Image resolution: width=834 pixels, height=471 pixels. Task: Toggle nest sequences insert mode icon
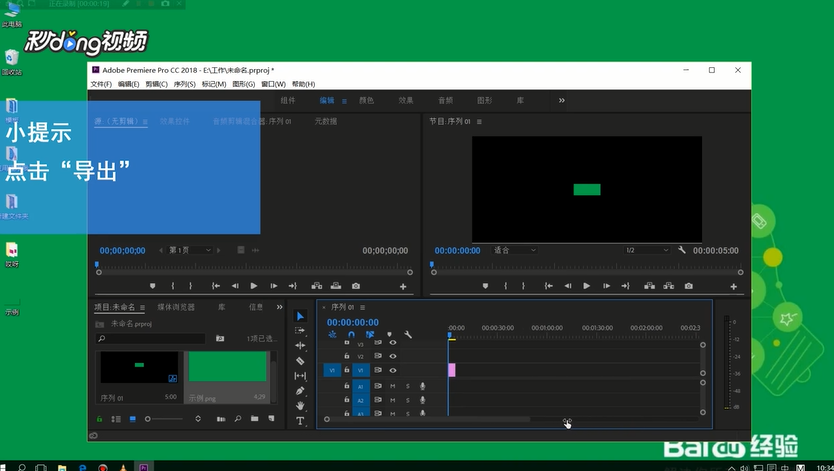[332, 334]
